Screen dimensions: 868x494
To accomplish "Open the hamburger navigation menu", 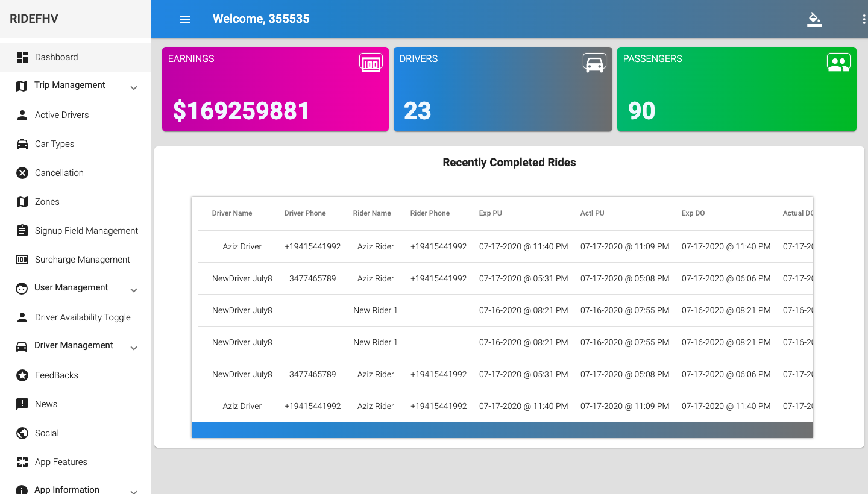I will 184,19.
